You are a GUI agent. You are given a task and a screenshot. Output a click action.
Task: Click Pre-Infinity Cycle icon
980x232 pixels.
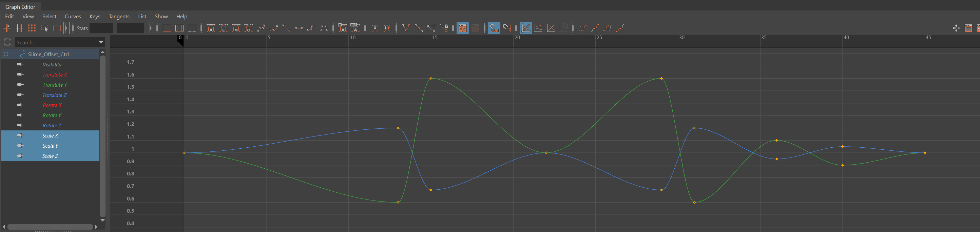click(582, 28)
